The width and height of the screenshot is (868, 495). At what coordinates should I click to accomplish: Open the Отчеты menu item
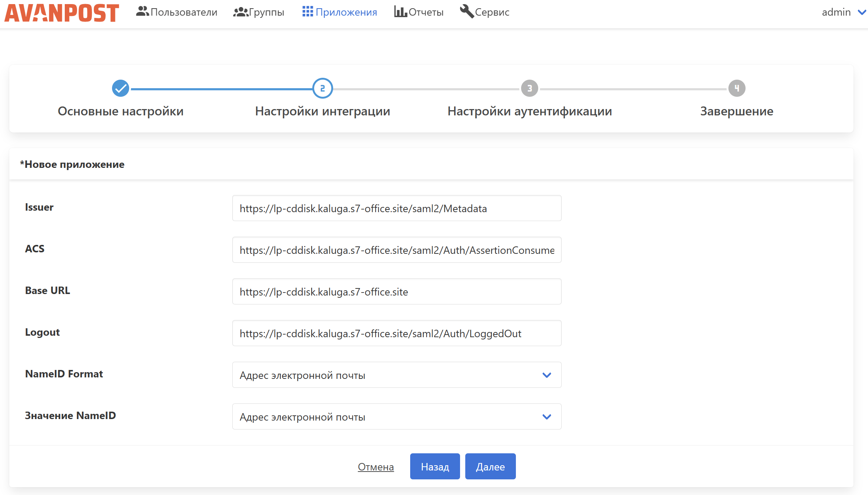coord(419,12)
